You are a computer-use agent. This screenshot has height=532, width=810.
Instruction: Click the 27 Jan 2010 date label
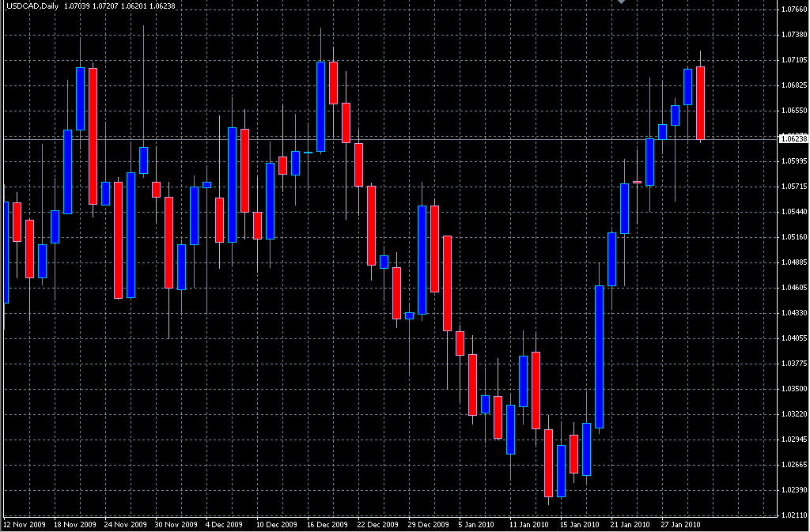pyautogui.click(x=681, y=525)
